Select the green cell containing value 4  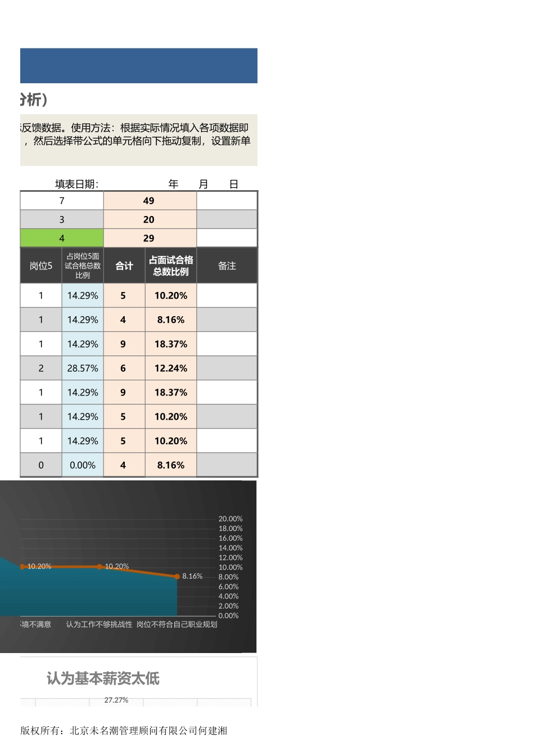click(61, 237)
